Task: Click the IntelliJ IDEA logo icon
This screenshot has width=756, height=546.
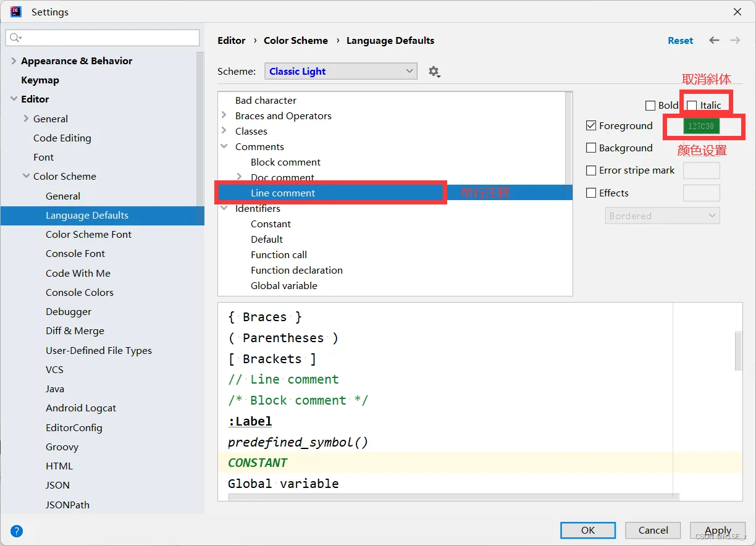Action: 16,12
